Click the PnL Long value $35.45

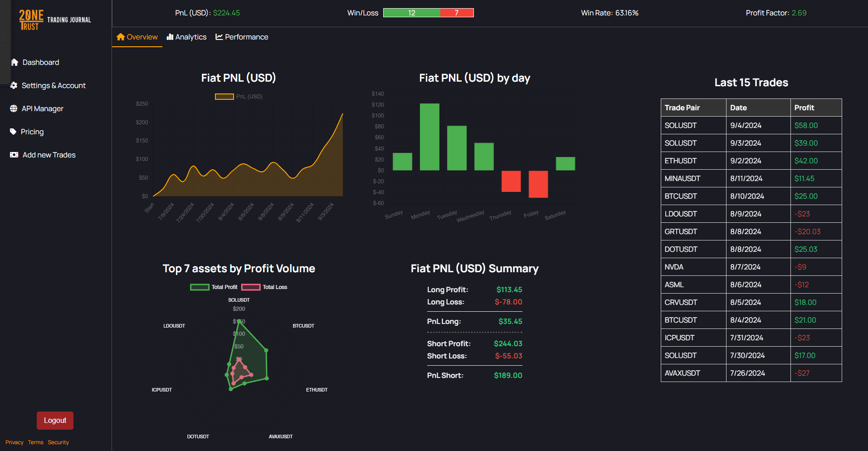(510, 321)
